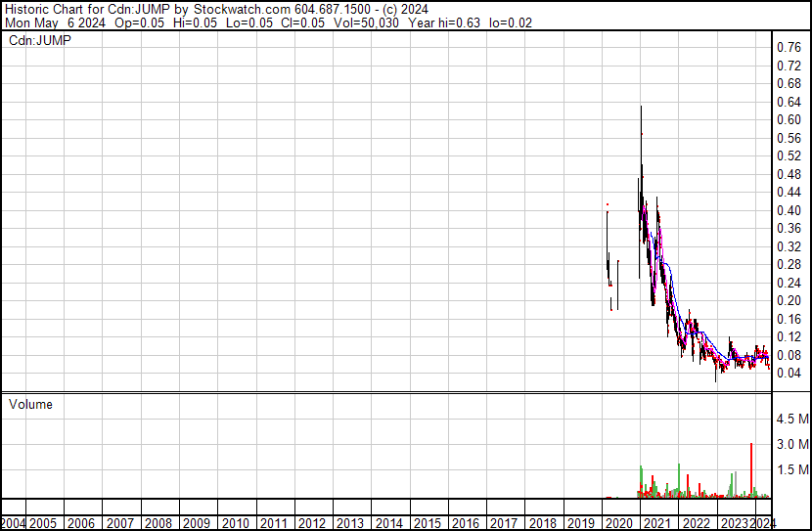Click the date 'Mon May 6 2024' in the header

(55, 22)
